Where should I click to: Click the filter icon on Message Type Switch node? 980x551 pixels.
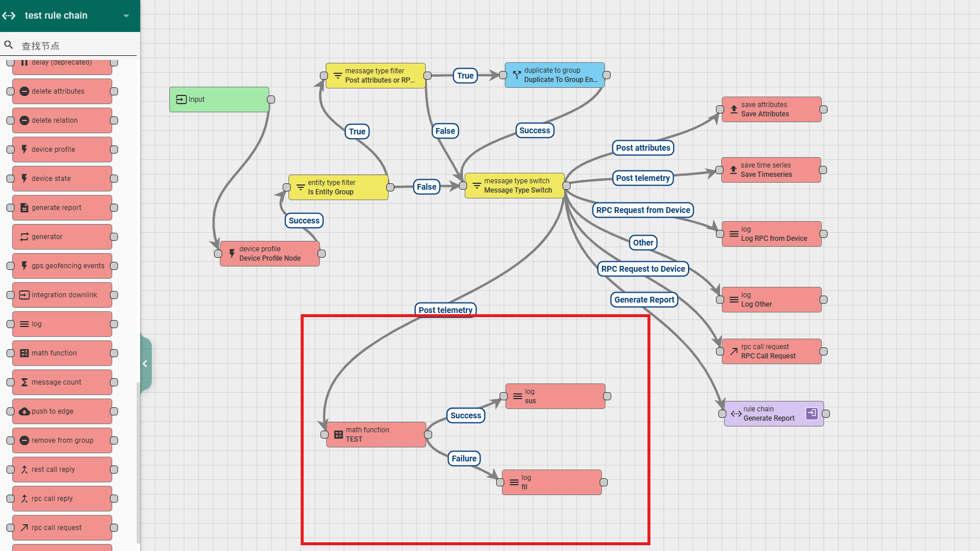click(476, 186)
